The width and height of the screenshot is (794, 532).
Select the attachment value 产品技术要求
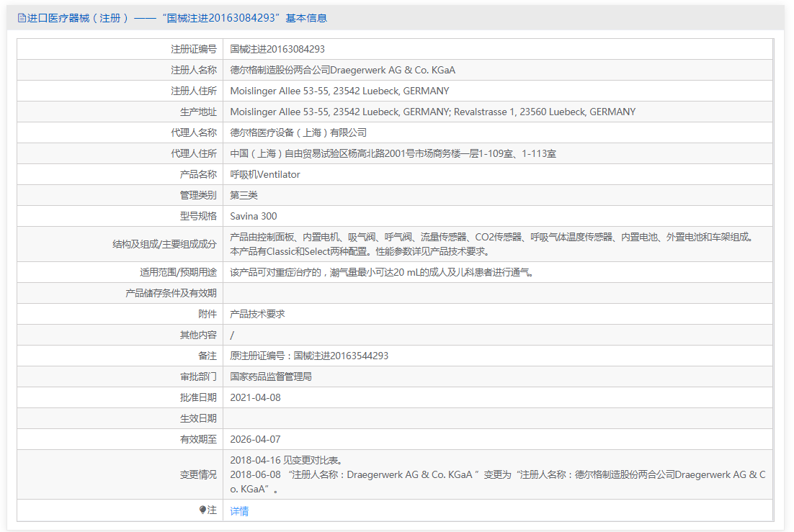point(257,314)
